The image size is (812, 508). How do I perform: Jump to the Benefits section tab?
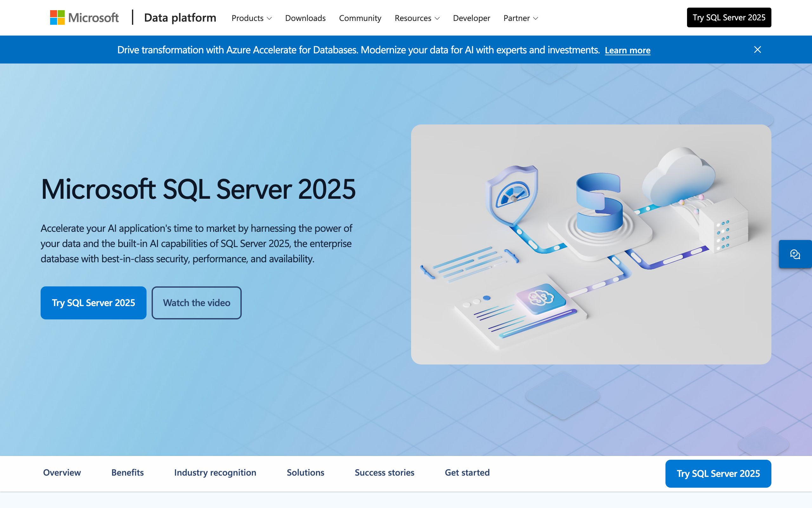[128, 472]
